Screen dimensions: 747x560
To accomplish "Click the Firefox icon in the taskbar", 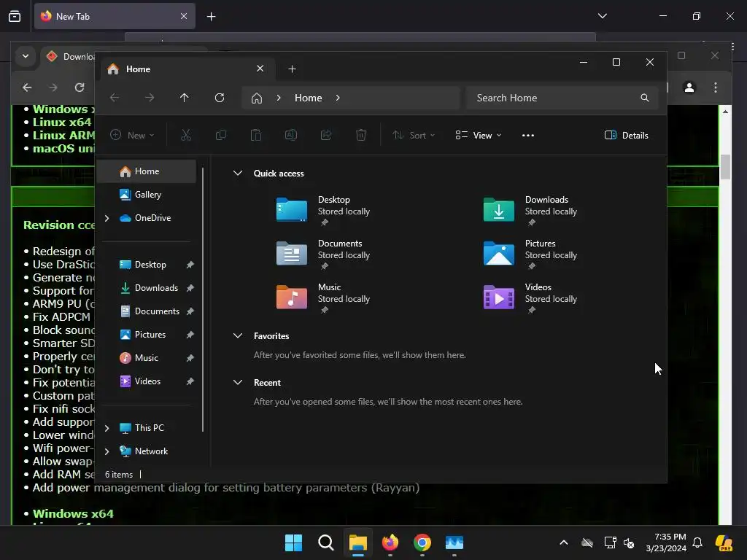I will pyautogui.click(x=390, y=542).
